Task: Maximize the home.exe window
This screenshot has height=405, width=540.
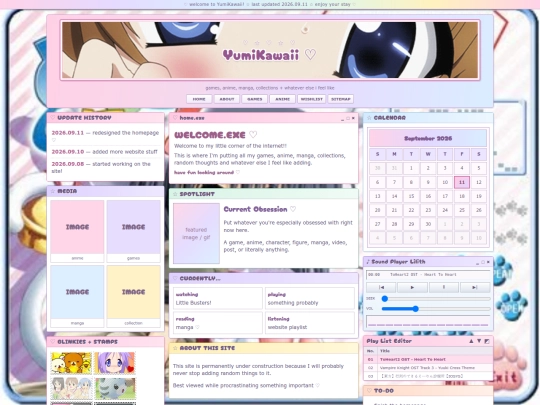Action: 348,118
